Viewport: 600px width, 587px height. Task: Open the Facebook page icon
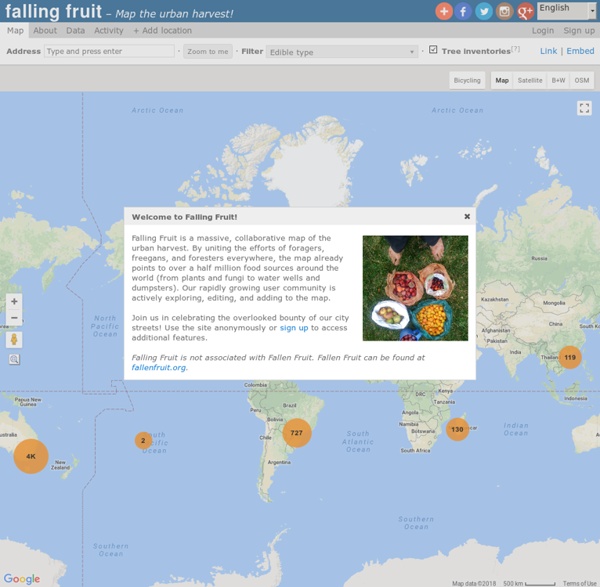(463, 11)
